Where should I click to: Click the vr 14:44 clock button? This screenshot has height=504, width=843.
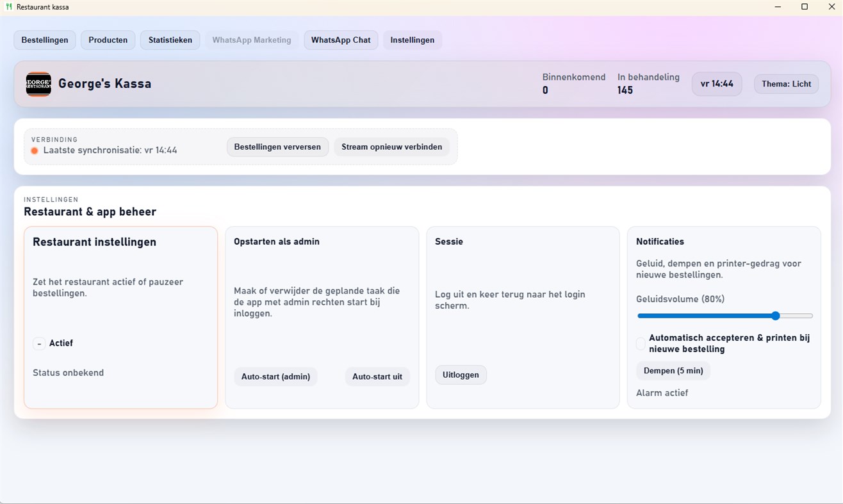[717, 84]
